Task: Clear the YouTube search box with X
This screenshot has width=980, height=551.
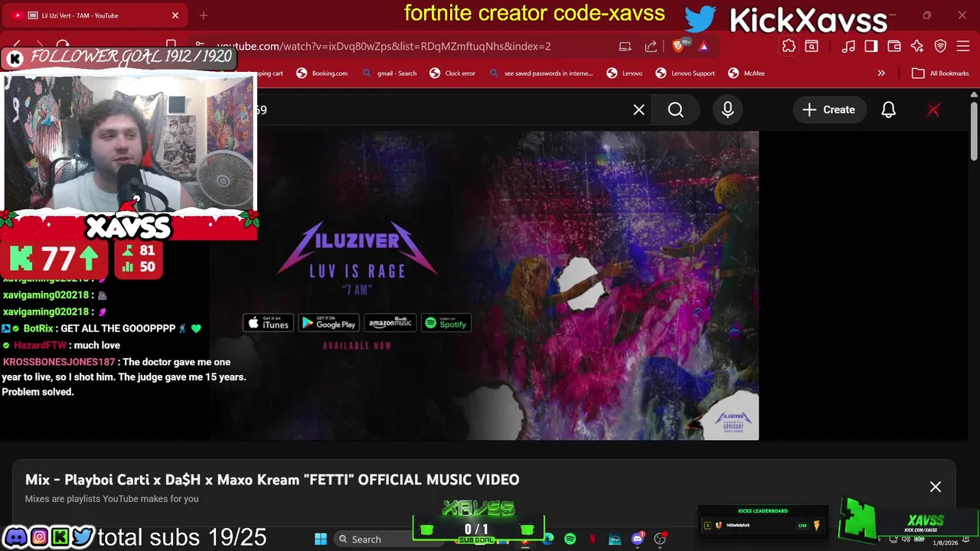Action: coord(639,110)
